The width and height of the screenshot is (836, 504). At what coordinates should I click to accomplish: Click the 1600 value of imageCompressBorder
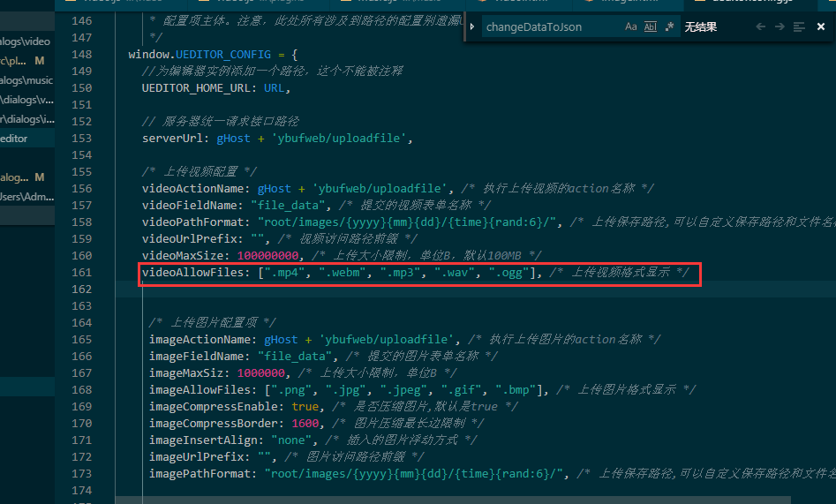coord(305,423)
